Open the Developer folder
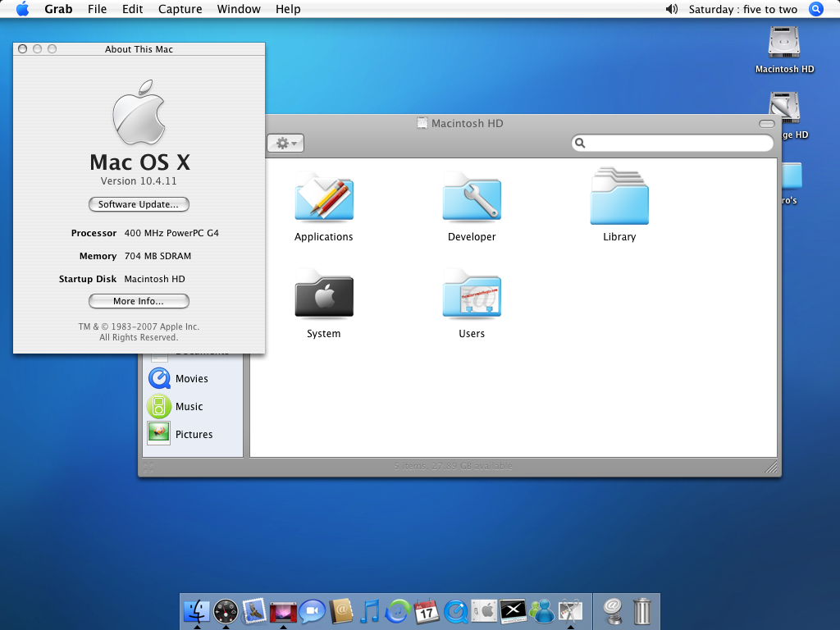This screenshot has width=840, height=630. click(472, 199)
